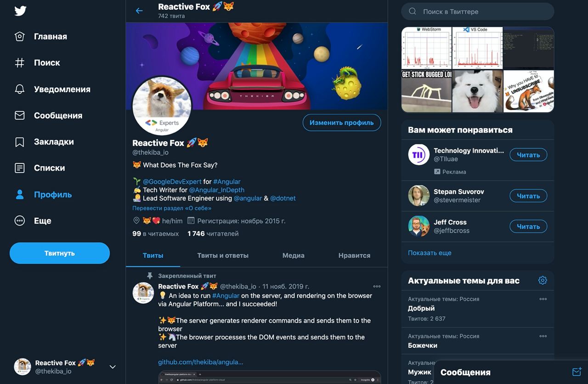Open more options on pinned tweet
The width and height of the screenshot is (588, 384).
click(377, 286)
